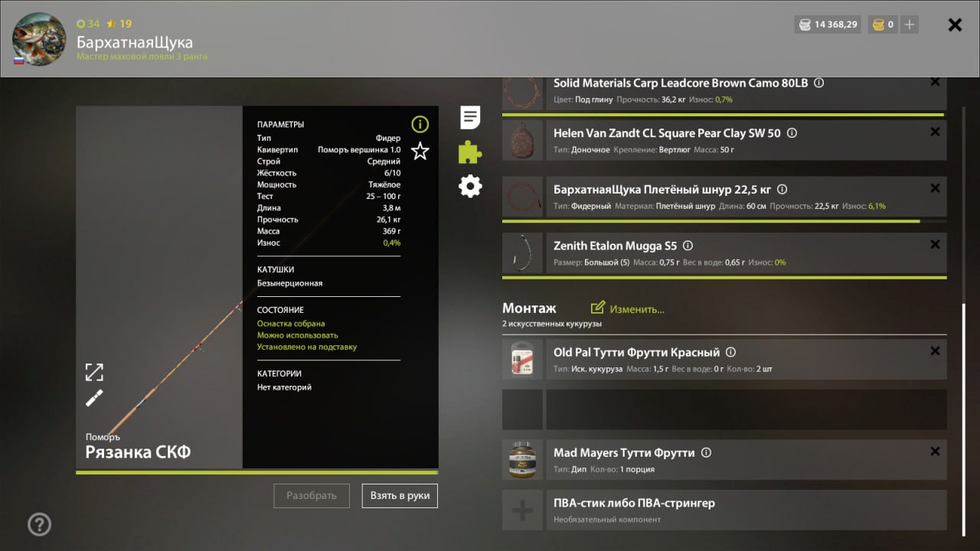Remove the Плетёный шнур 22,5 кг leader
980x551 pixels.
(x=935, y=188)
